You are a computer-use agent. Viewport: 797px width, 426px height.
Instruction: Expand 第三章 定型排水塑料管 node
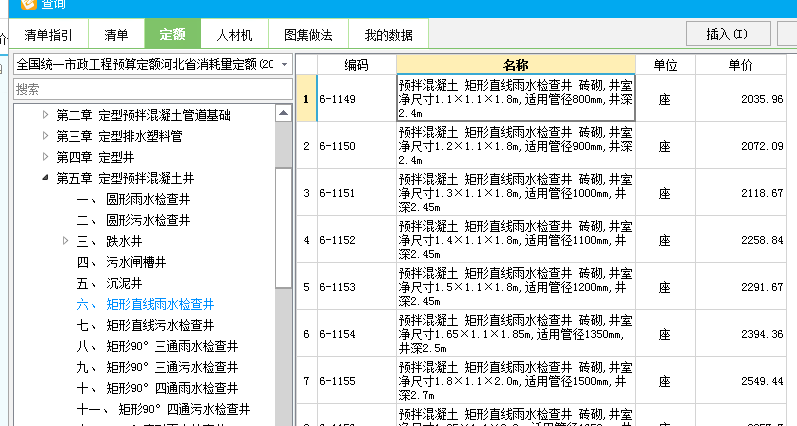45,136
